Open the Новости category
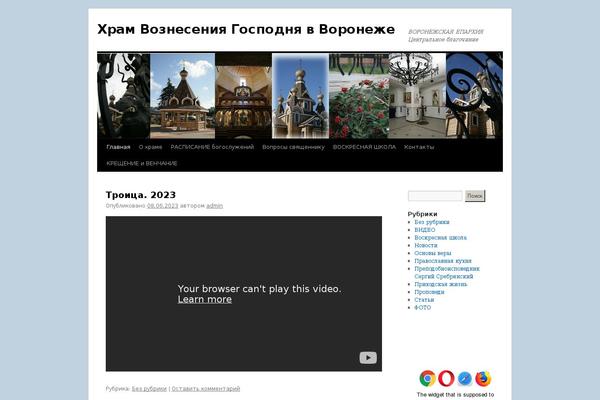Screen dimensions: 600x400 tap(426, 245)
